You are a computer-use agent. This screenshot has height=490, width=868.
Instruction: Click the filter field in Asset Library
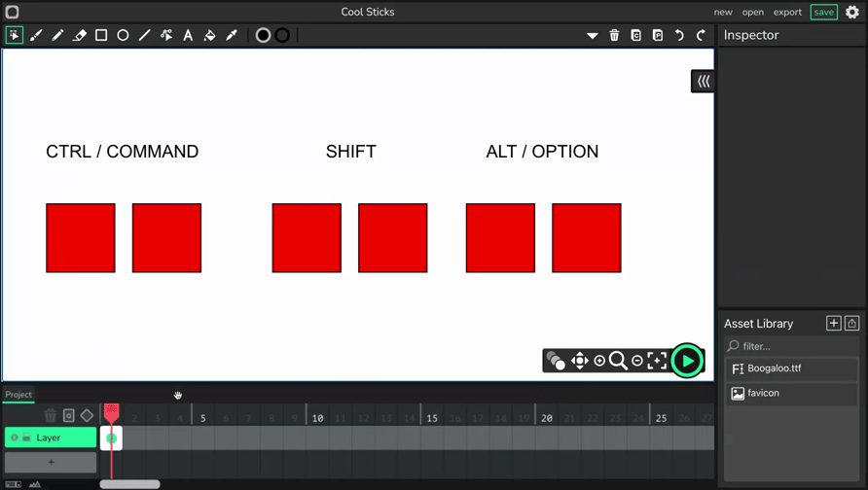(791, 346)
